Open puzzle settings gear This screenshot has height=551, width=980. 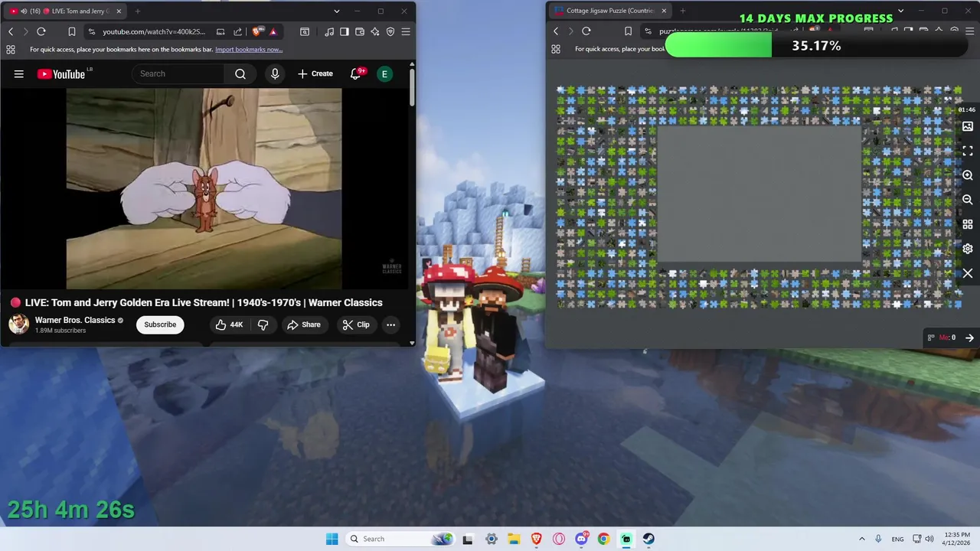[968, 249]
